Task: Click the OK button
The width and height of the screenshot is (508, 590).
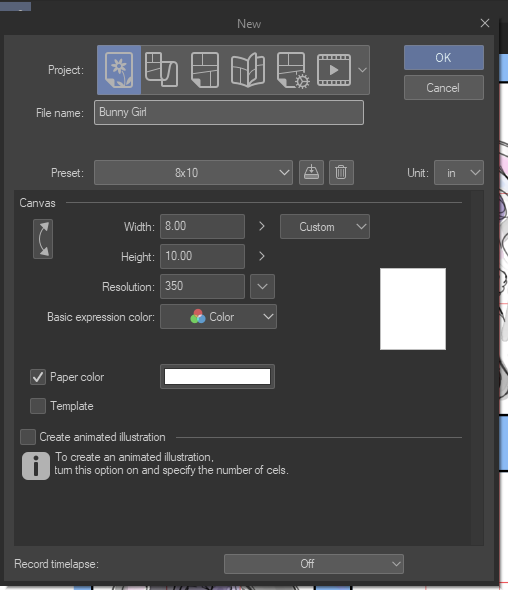Action: 444,58
